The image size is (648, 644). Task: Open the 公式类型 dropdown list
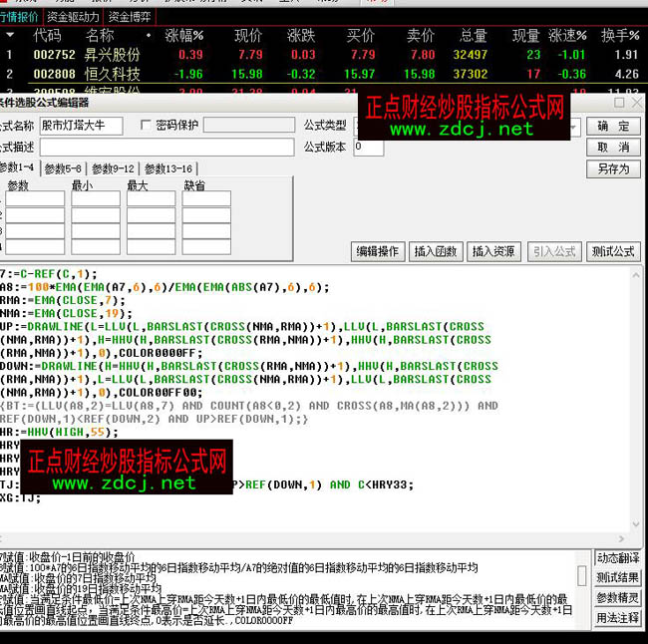pyautogui.click(x=574, y=127)
